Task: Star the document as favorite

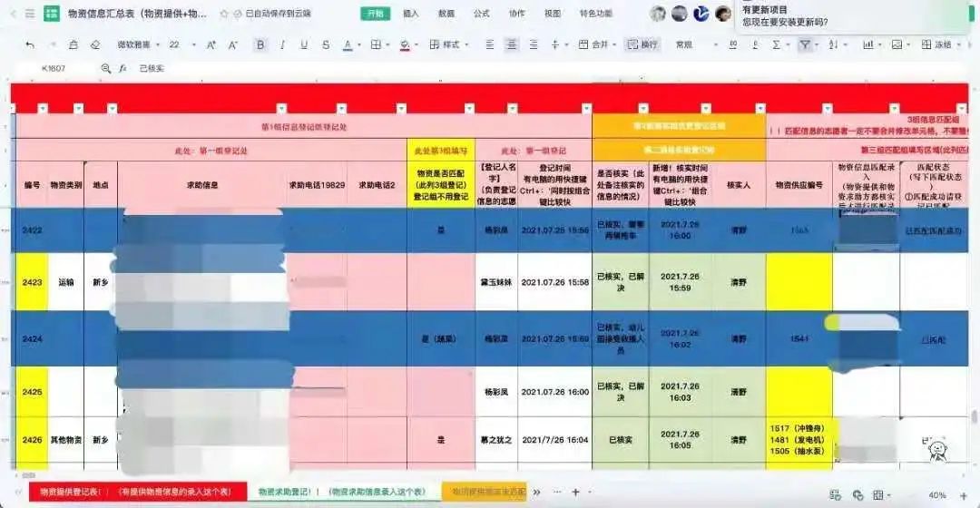Action: 224,13
